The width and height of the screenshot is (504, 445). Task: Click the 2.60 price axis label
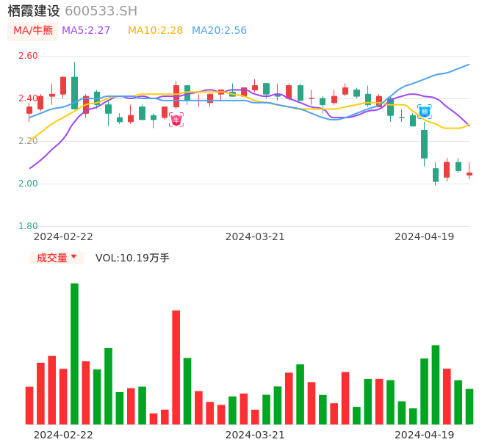click(28, 56)
